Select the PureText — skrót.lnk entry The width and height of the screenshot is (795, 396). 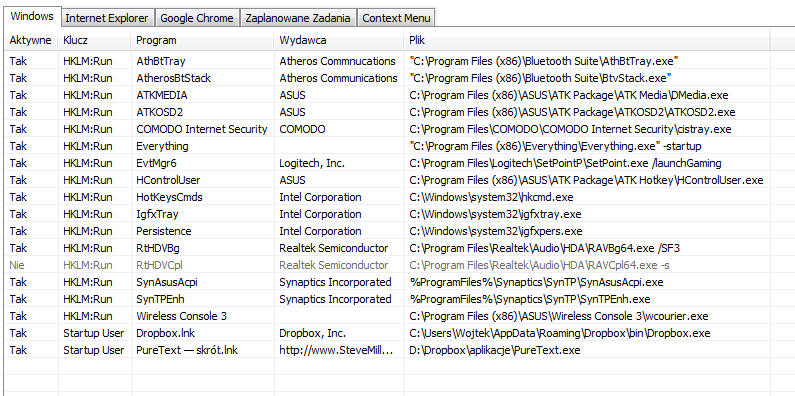[x=187, y=350]
